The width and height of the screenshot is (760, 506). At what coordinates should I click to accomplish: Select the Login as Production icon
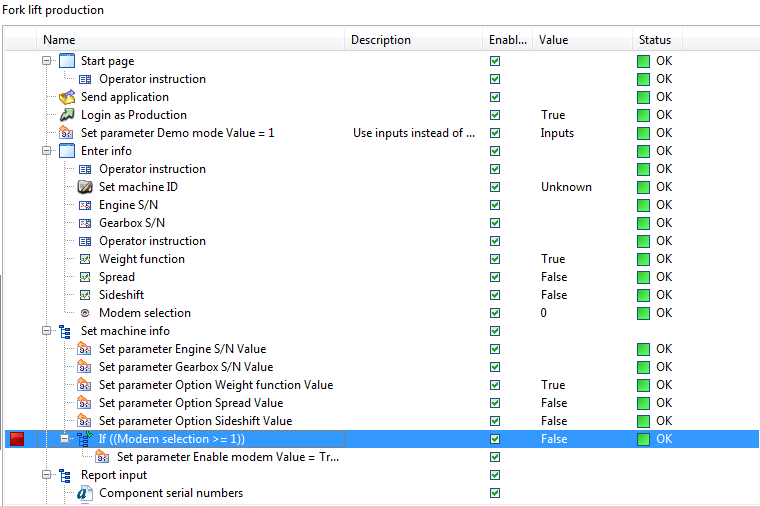(x=67, y=115)
